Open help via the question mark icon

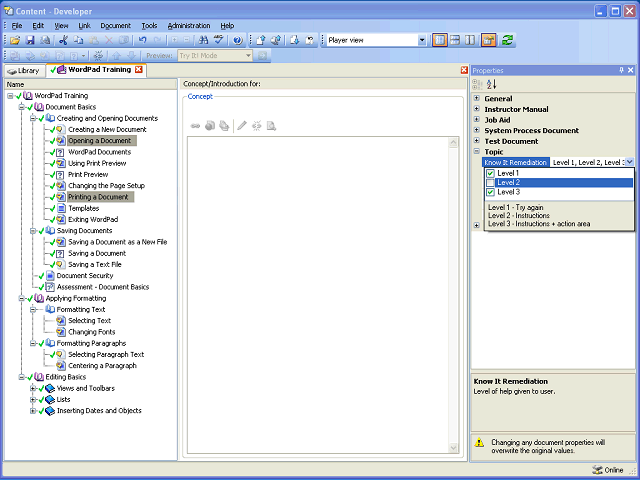pos(238,40)
